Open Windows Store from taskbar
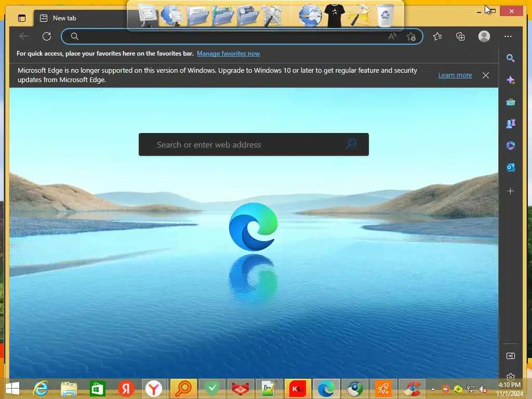The height and width of the screenshot is (399, 532). pyautogui.click(x=97, y=389)
